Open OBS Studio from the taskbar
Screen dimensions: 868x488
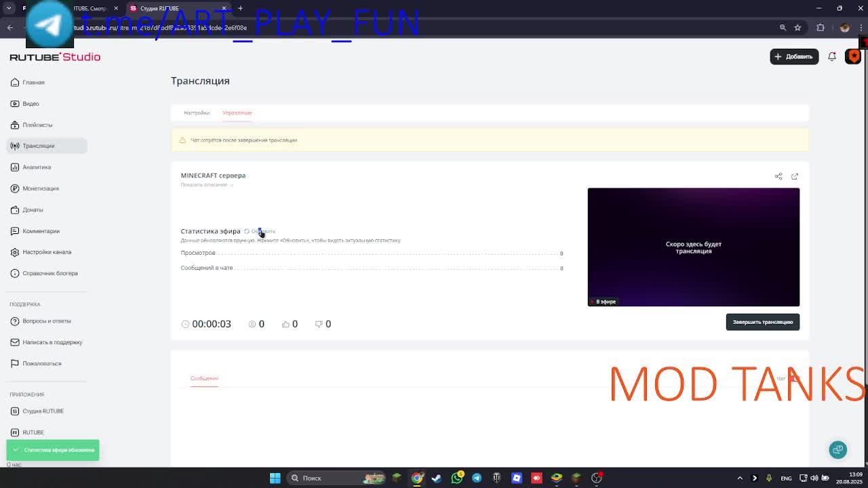pos(597,478)
